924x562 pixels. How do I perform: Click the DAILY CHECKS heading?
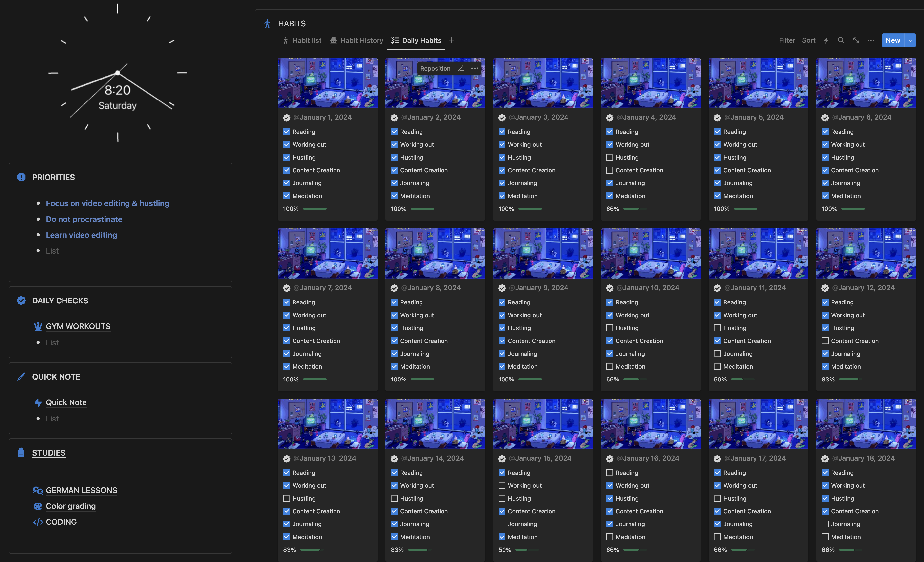60,300
